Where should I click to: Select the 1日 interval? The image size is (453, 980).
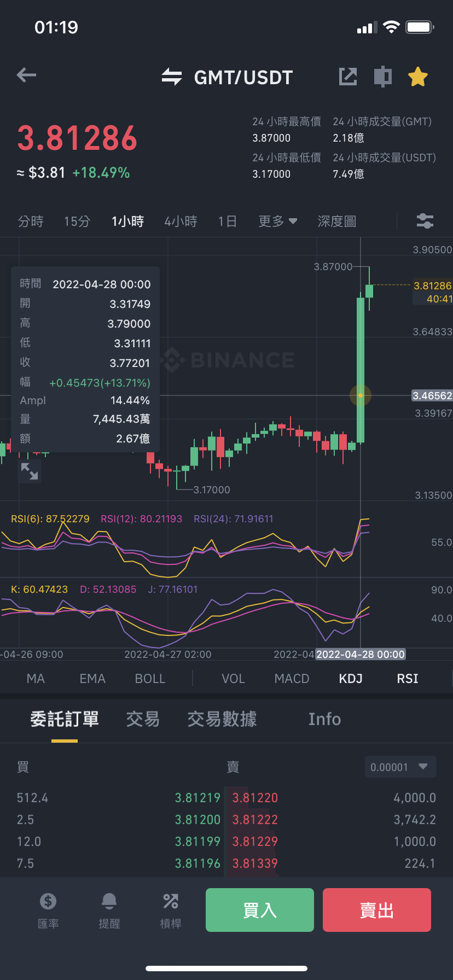click(228, 221)
